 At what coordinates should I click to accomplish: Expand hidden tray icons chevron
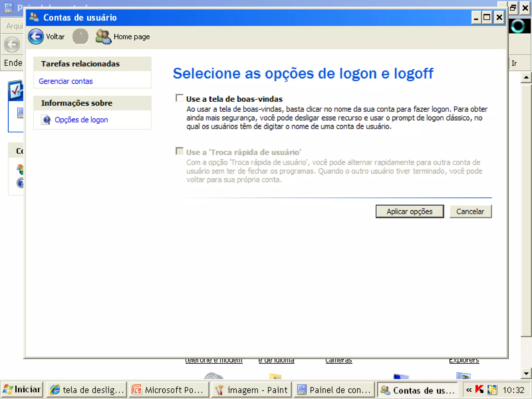(x=469, y=390)
